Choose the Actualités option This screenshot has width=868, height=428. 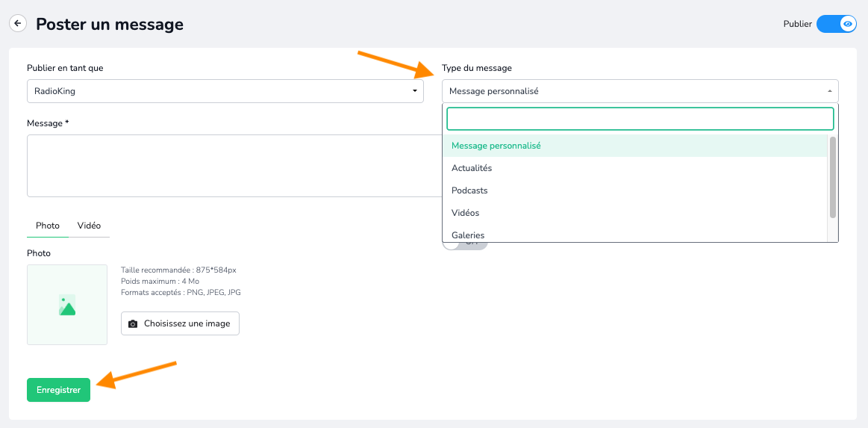pyautogui.click(x=634, y=168)
